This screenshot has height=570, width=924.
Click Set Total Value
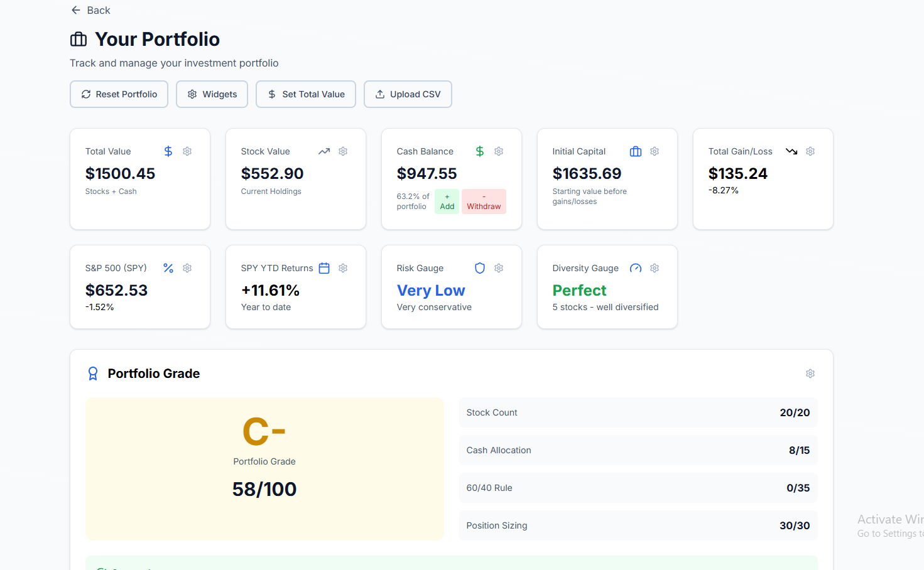point(305,94)
